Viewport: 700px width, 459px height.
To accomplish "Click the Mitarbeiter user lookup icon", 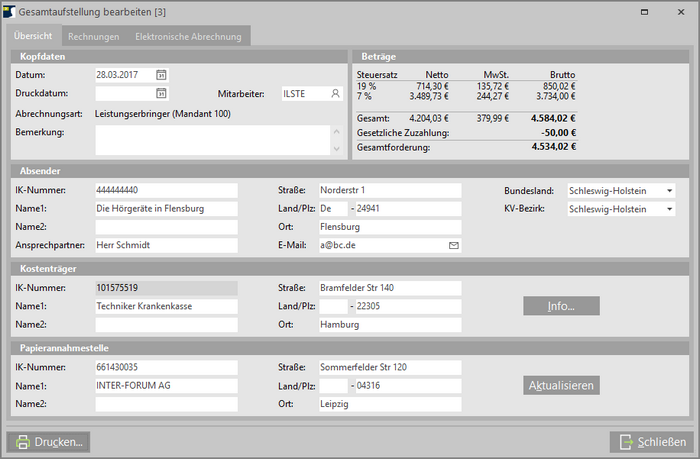I will [x=336, y=94].
